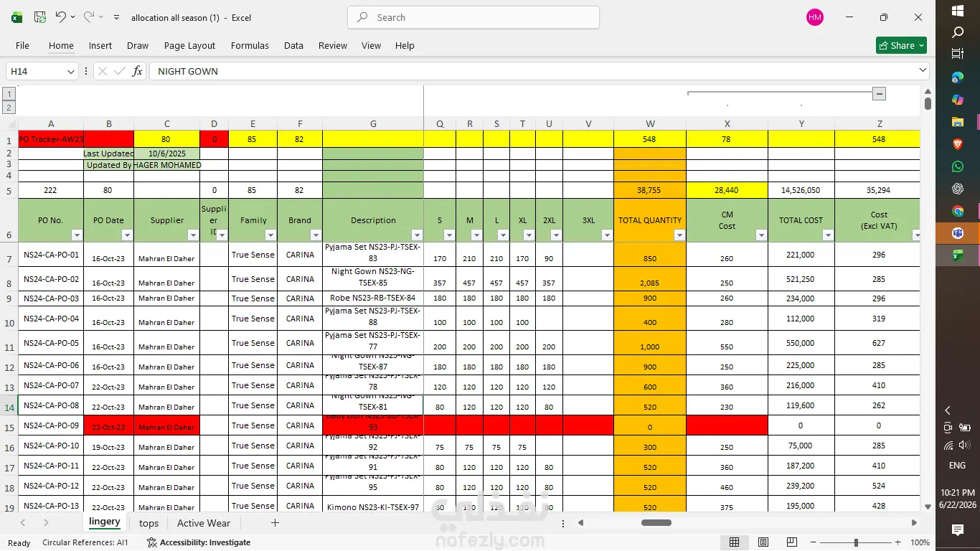Open the PO Date filter dropdown
The image size is (980, 551).
[x=127, y=235]
